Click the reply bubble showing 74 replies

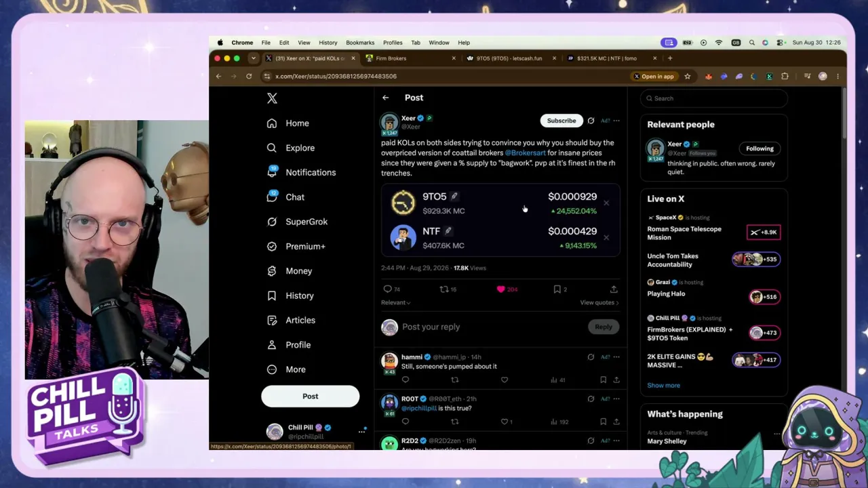(x=392, y=289)
